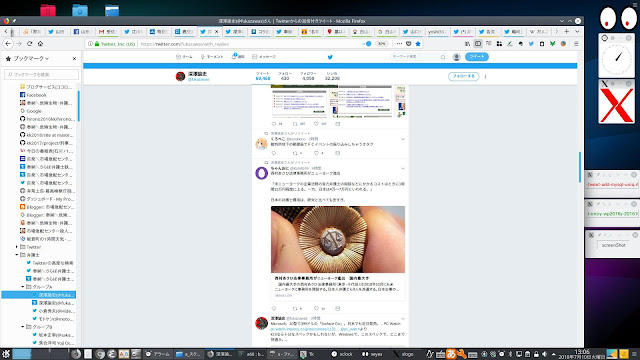
Task: Open the 通知 Twitter navigation item
Action: (x=238, y=57)
